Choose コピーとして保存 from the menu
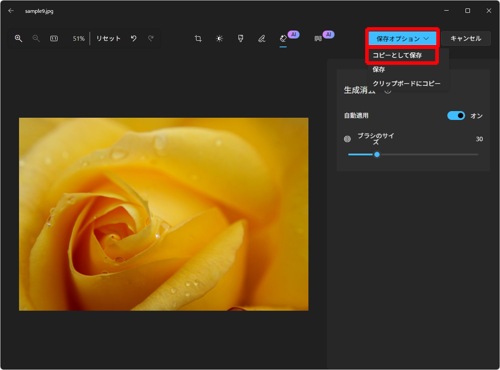The image size is (500, 370). tap(402, 55)
